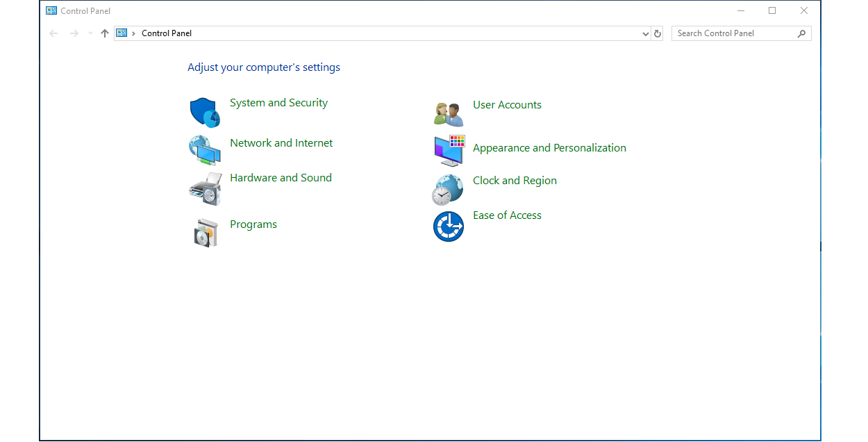The image size is (868, 442).
Task: Click the disabled back navigation arrow
Action: click(53, 33)
